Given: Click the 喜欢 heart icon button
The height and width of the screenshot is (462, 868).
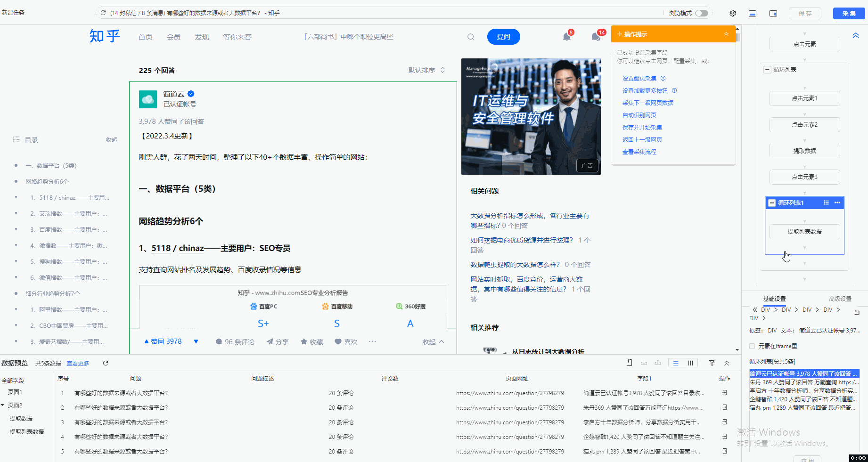Looking at the screenshot, I should pyautogui.click(x=346, y=341).
